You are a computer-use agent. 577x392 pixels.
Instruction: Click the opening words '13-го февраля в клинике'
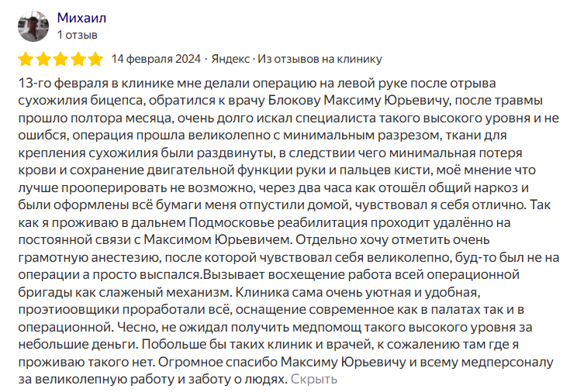(90, 83)
